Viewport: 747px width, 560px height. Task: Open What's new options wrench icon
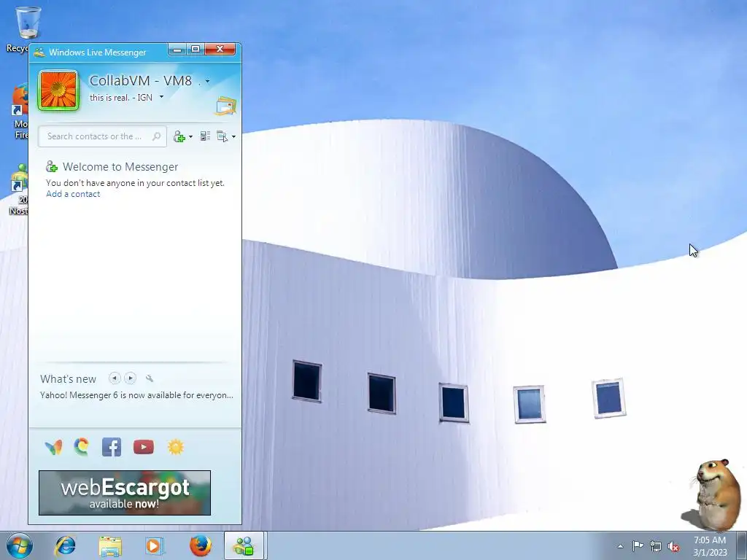[x=150, y=378]
